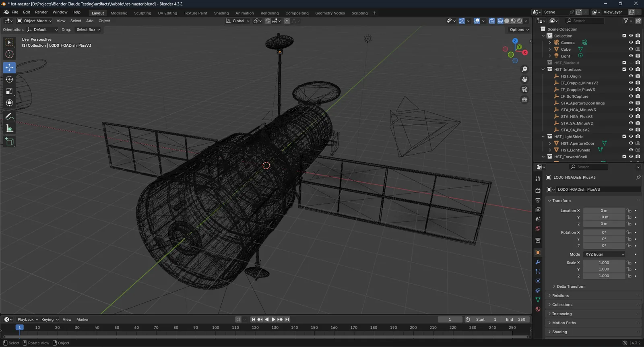Click the viewport zoom magnifier icon
Screen dimensions: 644x347
[x=524, y=69]
